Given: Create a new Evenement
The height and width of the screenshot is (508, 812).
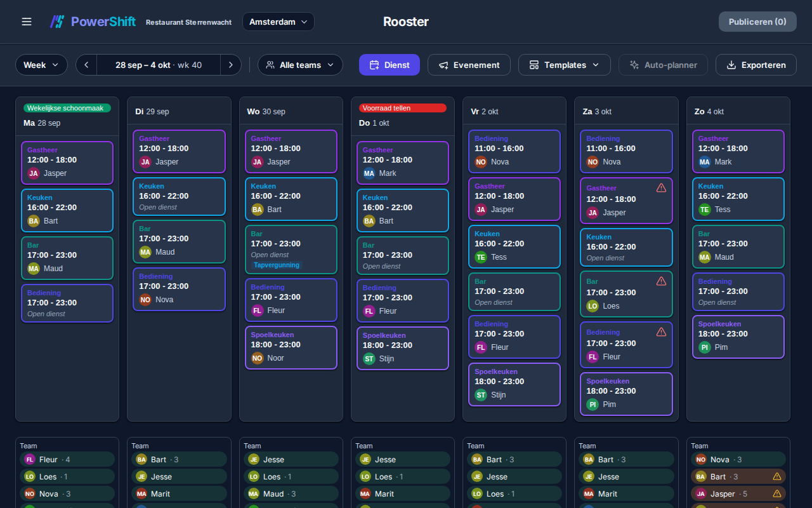Looking at the screenshot, I should click(469, 65).
